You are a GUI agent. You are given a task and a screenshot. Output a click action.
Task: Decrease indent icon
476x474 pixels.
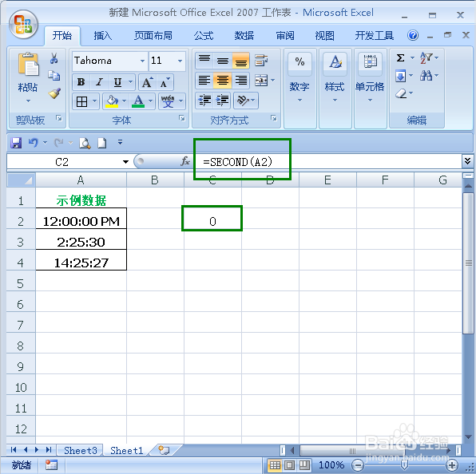(x=204, y=100)
